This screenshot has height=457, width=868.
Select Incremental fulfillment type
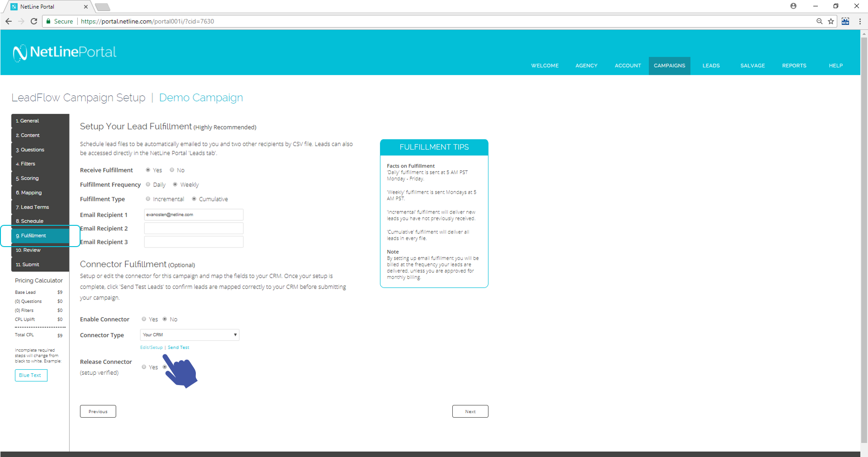148,199
